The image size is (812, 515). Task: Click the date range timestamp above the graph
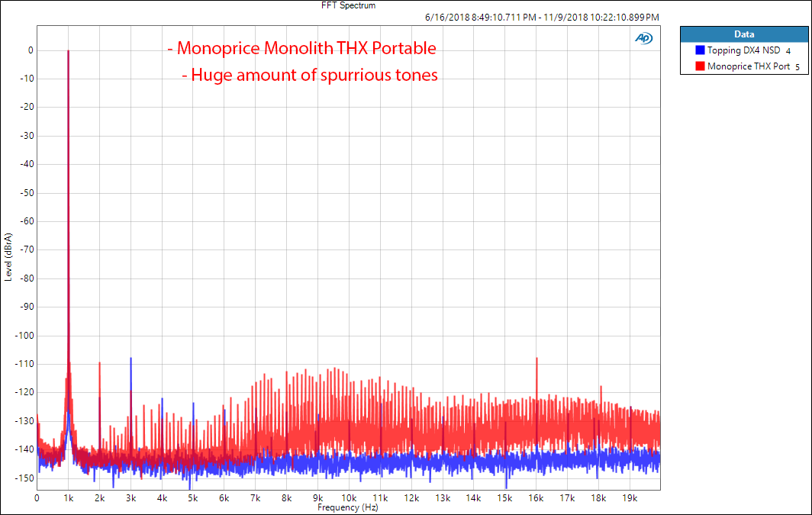coord(542,17)
